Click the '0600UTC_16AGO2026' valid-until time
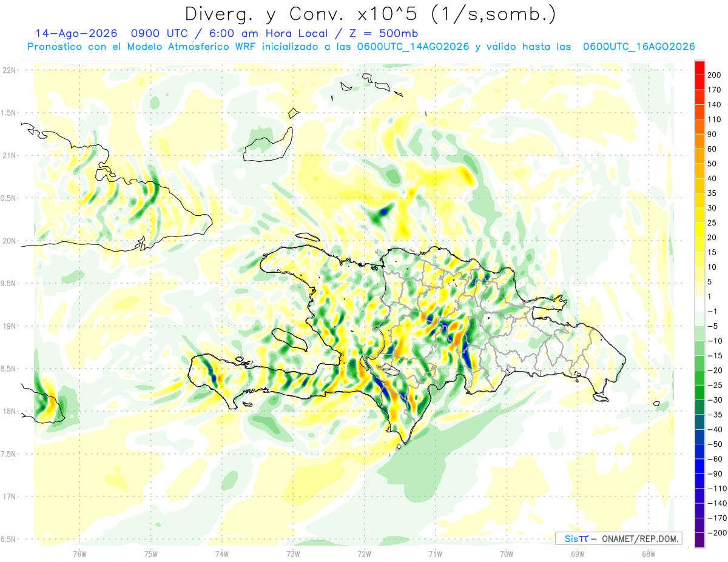Image resolution: width=728 pixels, height=562 pixels. click(638, 47)
